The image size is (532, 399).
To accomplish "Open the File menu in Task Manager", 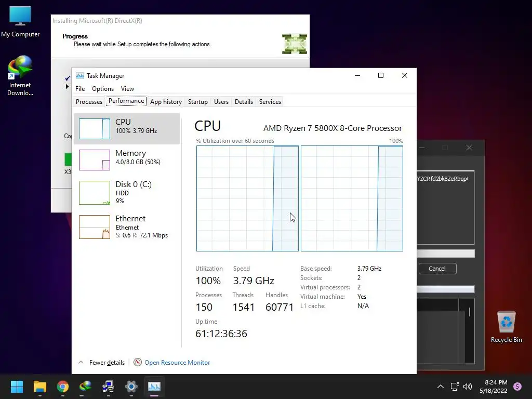I will point(80,88).
